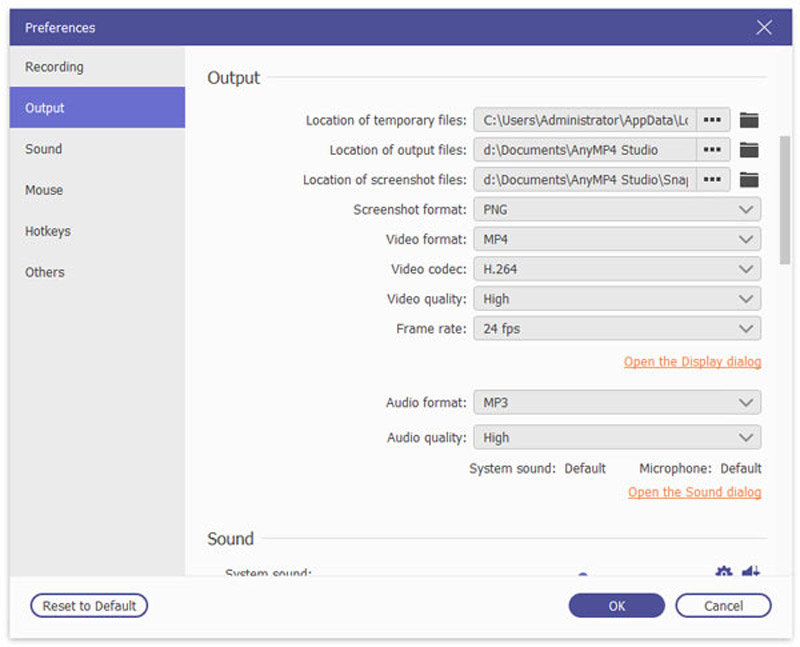Select the Hotkeys section in sidebar
800x647 pixels.
(48, 231)
